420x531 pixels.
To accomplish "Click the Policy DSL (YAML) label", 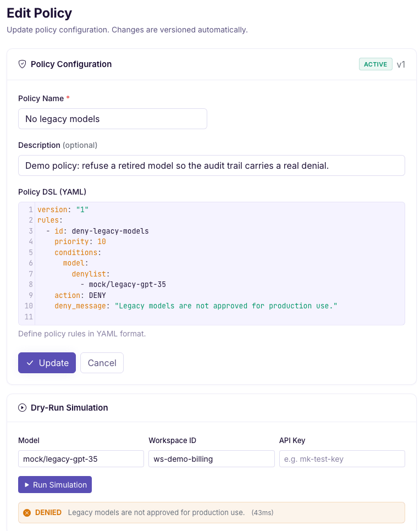I will pos(52,192).
